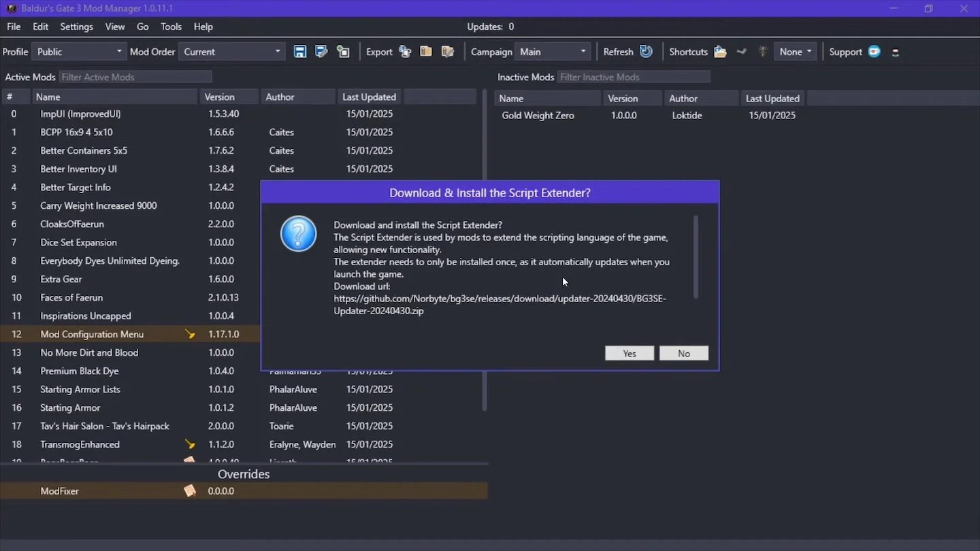Open the Tools menu

[171, 27]
